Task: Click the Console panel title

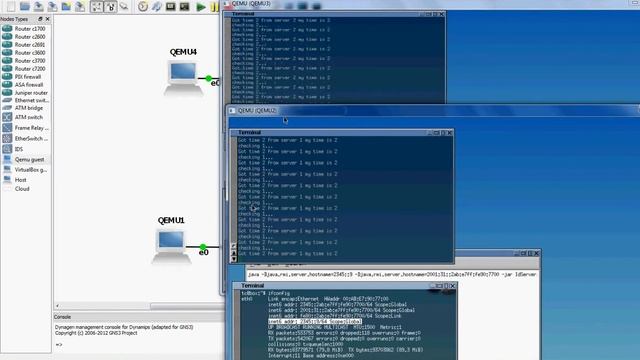Action: point(62,317)
